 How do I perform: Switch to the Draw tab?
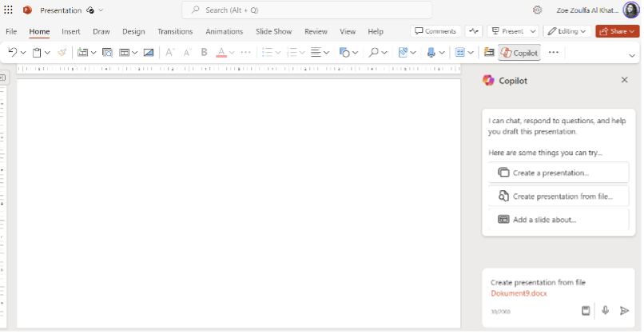click(x=101, y=31)
